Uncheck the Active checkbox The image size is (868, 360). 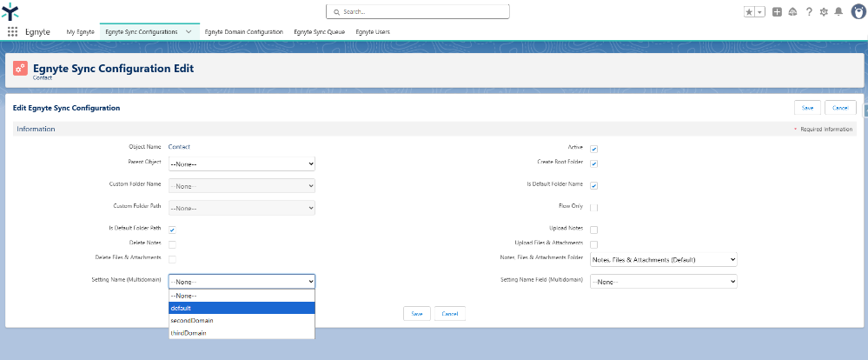coord(594,149)
